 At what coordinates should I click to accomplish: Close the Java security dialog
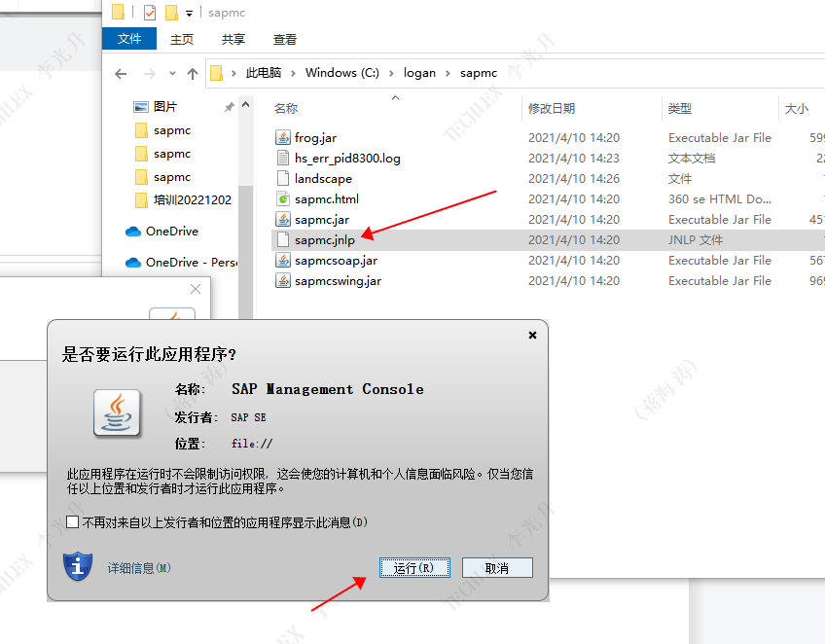532,335
